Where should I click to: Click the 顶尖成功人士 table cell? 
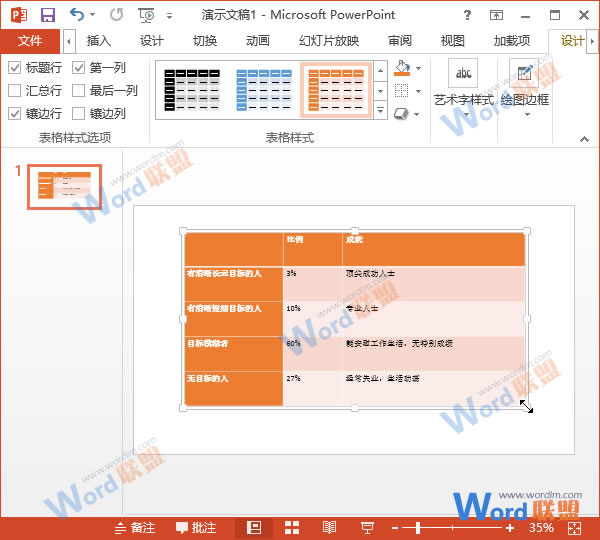[x=434, y=284]
